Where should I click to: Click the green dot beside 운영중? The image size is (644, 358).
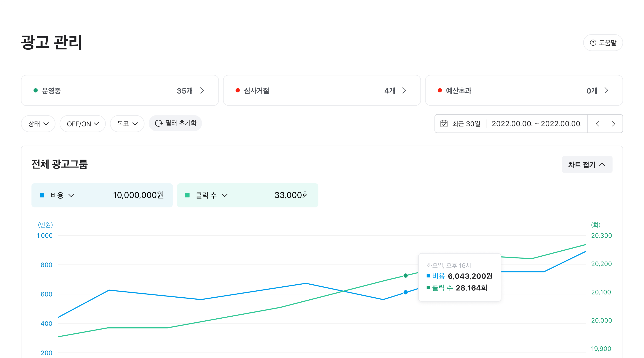[36, 91]
